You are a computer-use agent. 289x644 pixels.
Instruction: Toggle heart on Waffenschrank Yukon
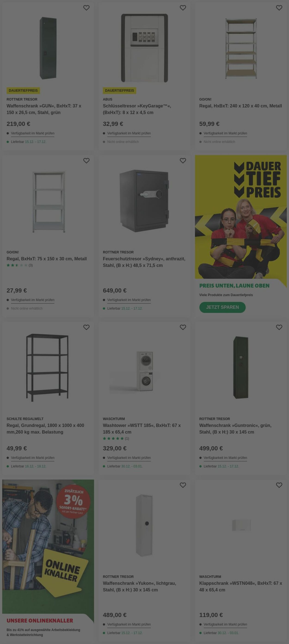(183, 485)
